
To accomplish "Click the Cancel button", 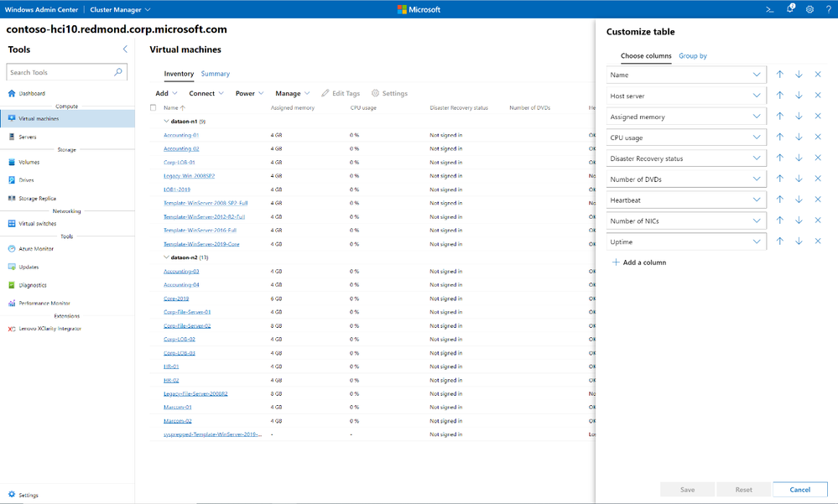I will click(800, 490).
